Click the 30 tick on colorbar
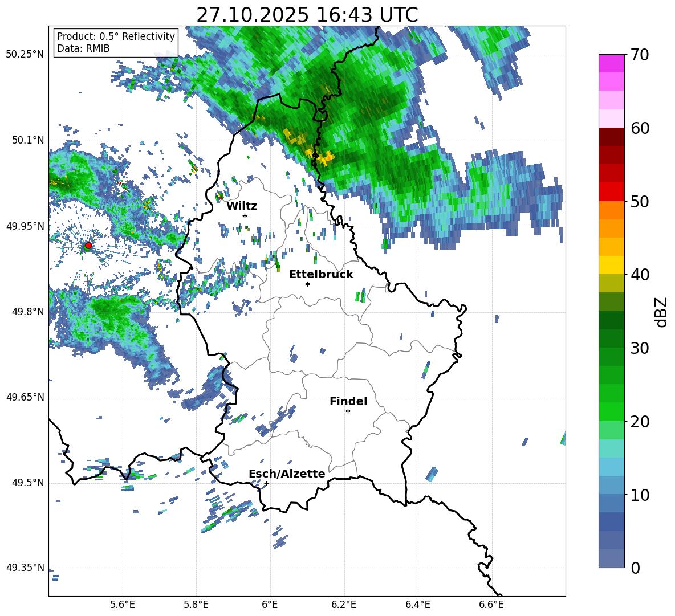The image size is (675, 616). [x=640, y=348]
